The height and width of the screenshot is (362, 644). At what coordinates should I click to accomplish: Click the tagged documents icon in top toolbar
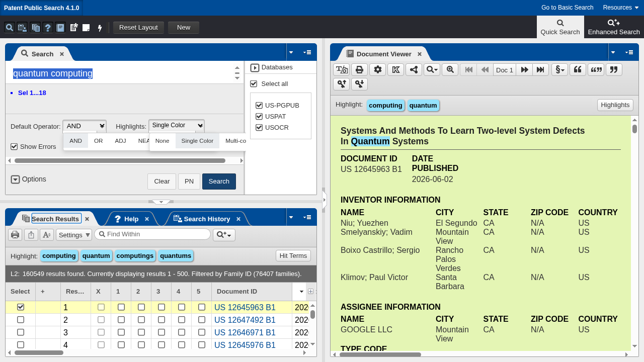[x=74, y=28]
